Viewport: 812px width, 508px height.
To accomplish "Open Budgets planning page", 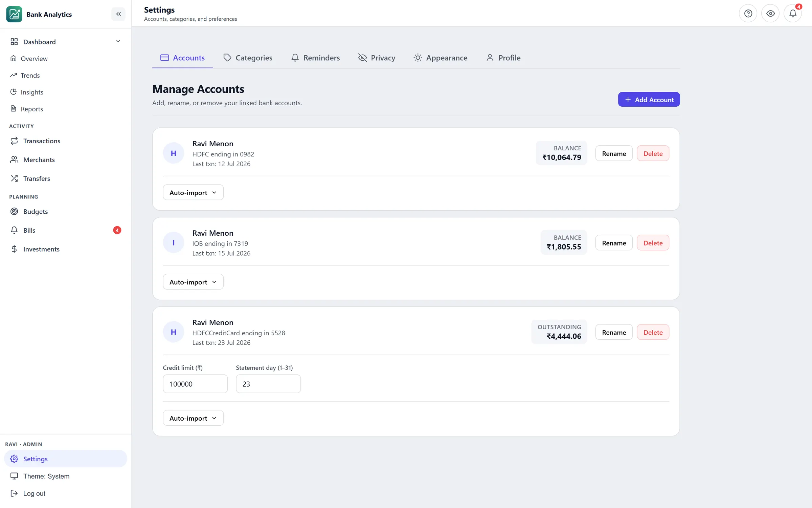I will tap(66, 211).
